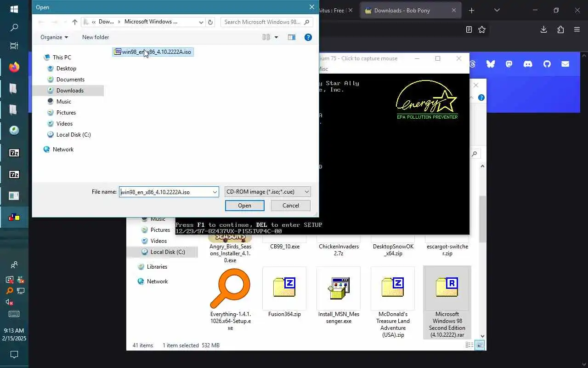Open taskbar Search
This screenshot has width=588, height=368.
(x=14, y=28)
